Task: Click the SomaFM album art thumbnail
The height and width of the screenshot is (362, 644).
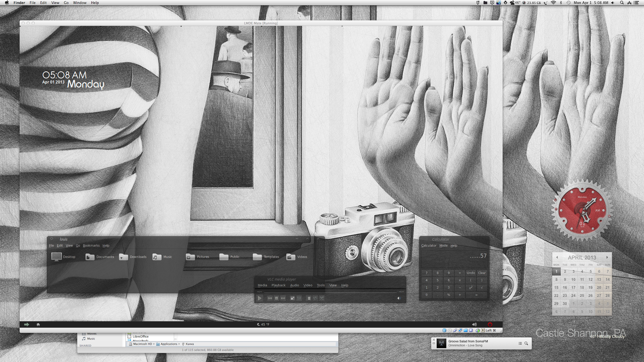Action: [442, 343]
